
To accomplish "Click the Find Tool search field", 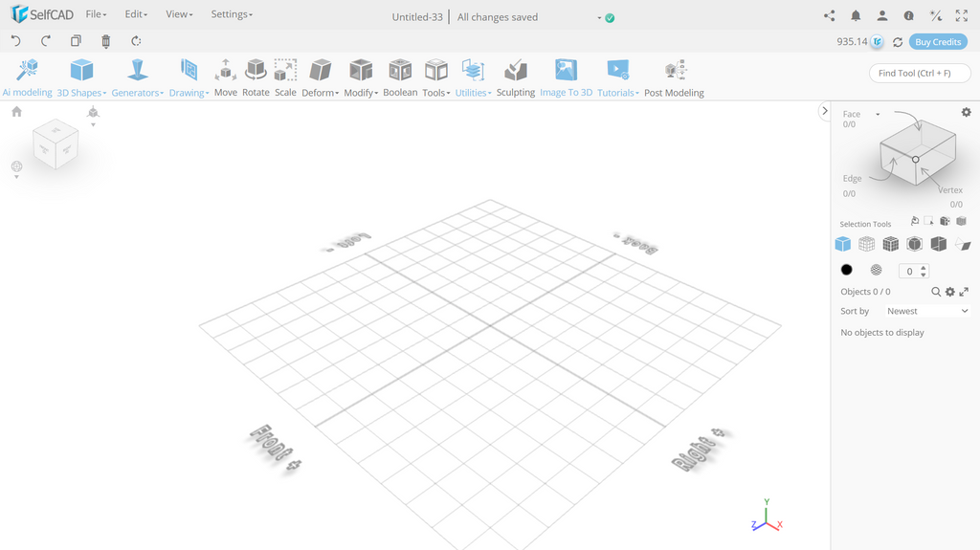I will click(x=920, y=73).
